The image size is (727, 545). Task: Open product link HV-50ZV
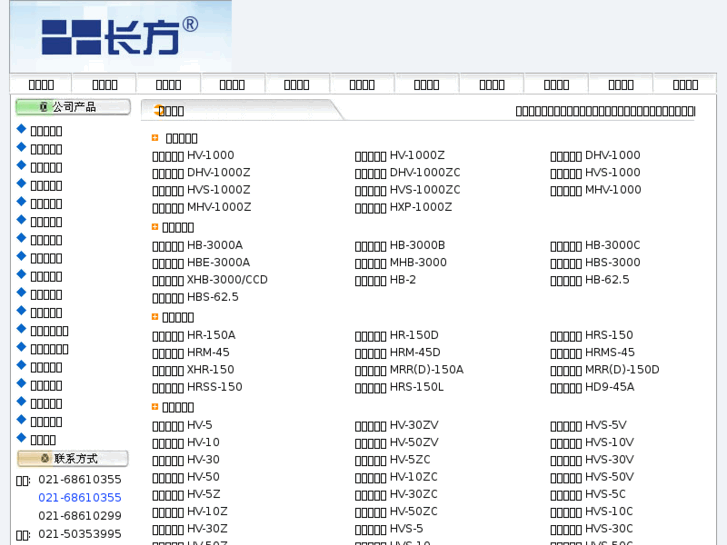click(x=396, y=442)
